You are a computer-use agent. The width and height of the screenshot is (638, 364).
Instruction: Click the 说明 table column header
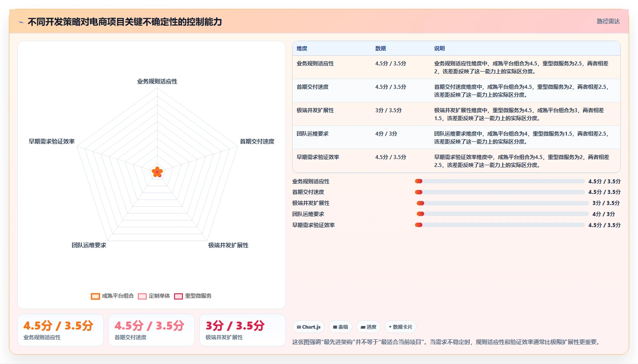pyautogui.click(x=440, y=49)
